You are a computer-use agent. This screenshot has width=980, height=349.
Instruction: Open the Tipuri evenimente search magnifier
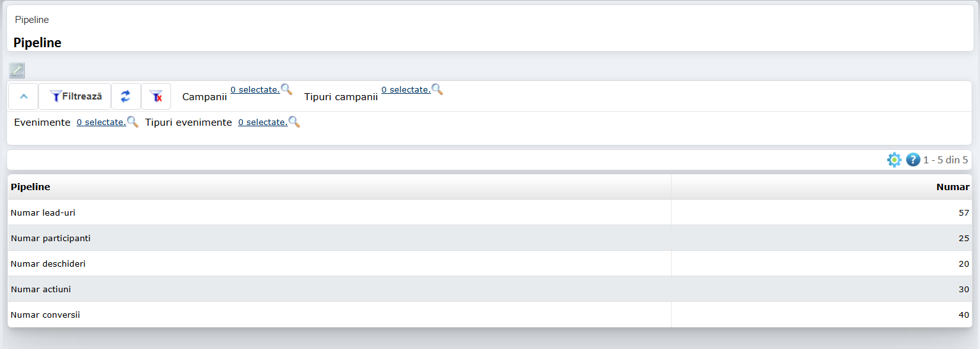294,122
